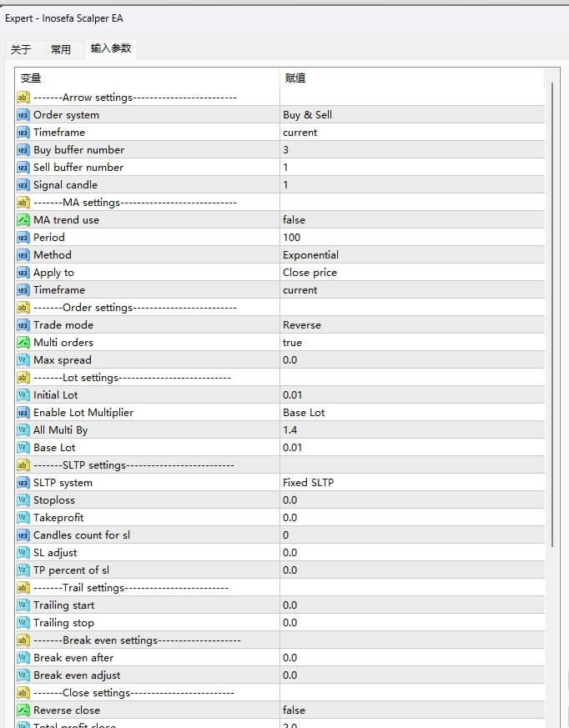This screenshot has width=569, height=728.
Task: Click the icon next to MA trend use
Action: tap(23, 220)
